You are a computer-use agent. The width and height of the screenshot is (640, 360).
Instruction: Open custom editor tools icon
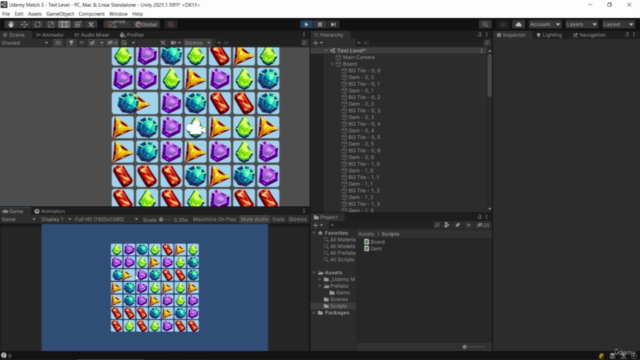pos(91,24)
